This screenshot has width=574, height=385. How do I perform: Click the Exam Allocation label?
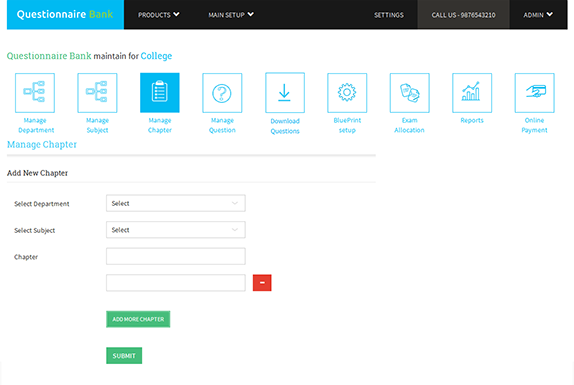coord(409,125)
